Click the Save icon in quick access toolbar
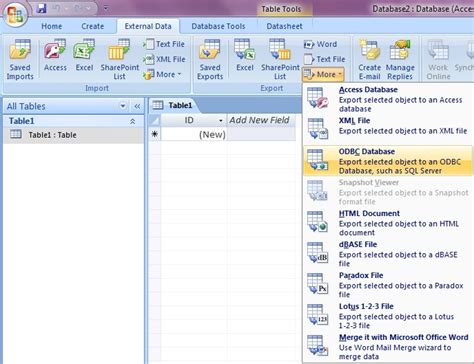The height and width of the screenshot is (364, 474). [41, 9]
